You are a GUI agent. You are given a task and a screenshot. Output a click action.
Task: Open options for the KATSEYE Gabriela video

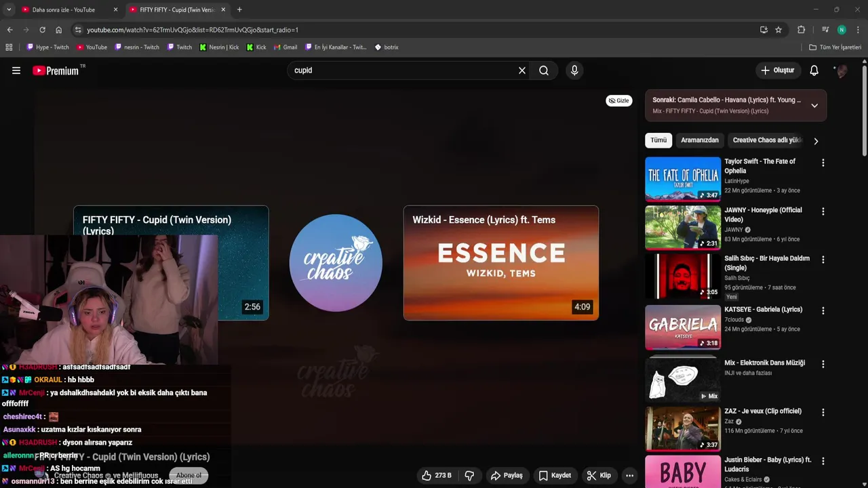823,310
